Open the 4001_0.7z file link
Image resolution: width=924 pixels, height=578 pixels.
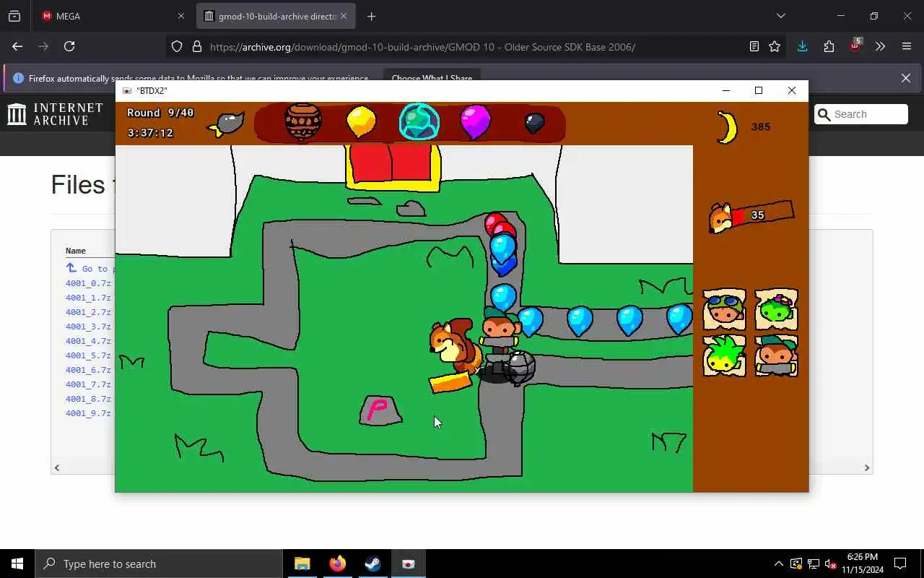(x=88, y=283)
